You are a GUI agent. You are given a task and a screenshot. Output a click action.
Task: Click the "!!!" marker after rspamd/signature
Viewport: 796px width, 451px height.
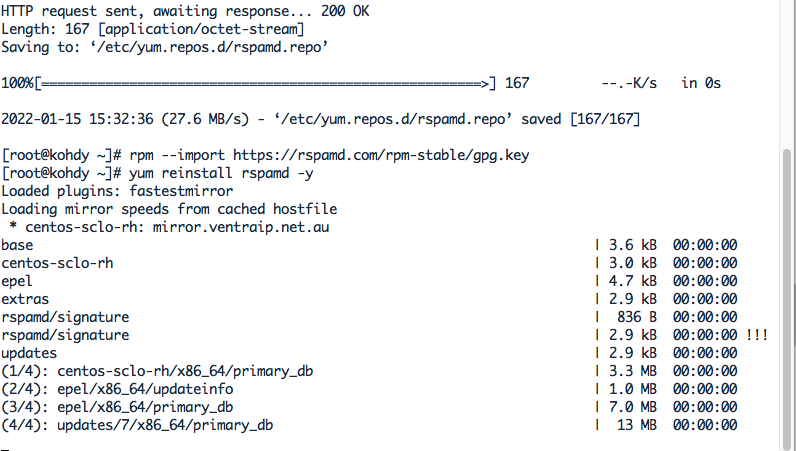pos(757,335)
